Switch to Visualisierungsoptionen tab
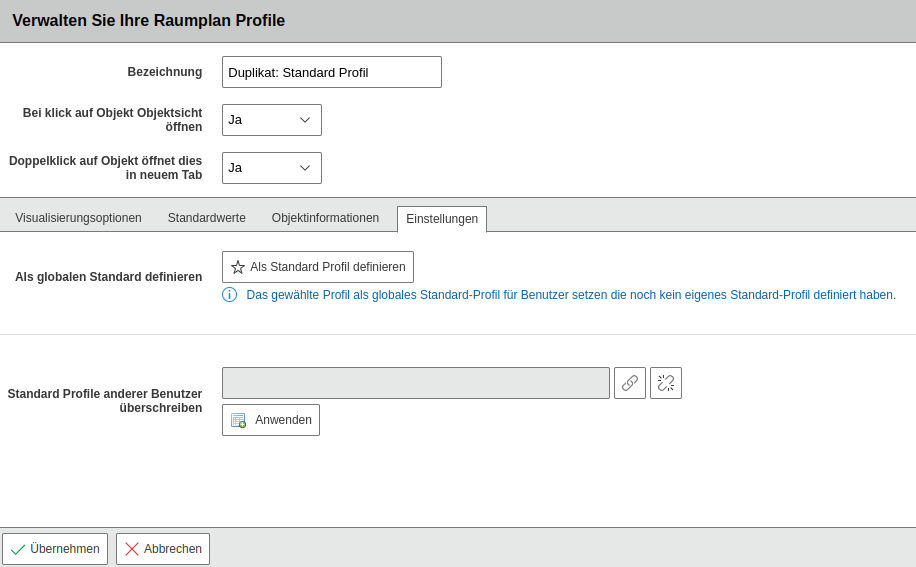Viewport: 916px width, 567px height. click(x=78, y=218)
